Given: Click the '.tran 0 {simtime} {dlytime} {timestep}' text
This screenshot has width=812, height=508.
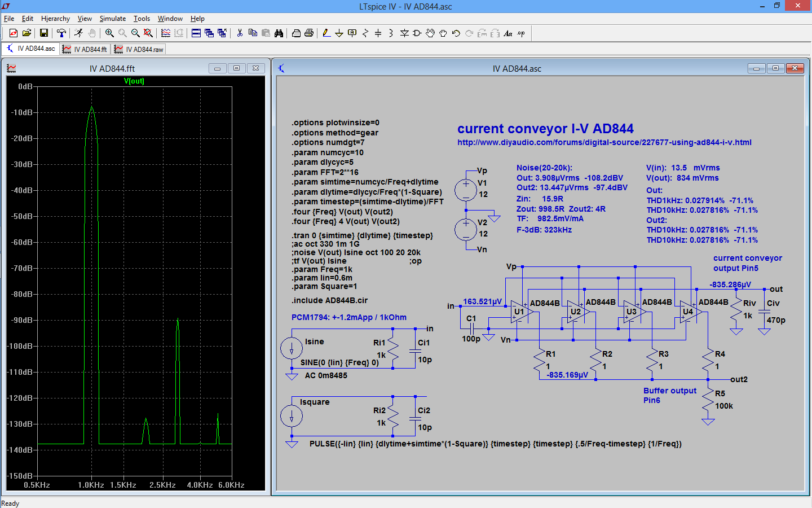Looking at the screenshot, I should point(362,235).
